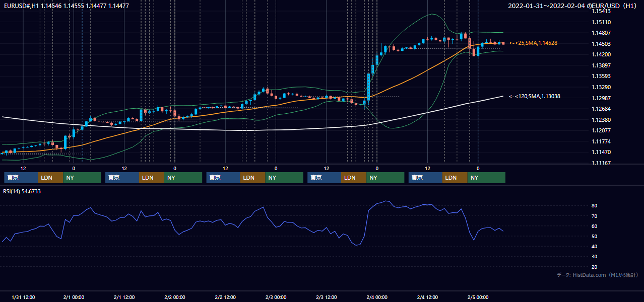Click the 1.14200 price axis label
Screen dimensions: 644x302
tap(601, 54)
